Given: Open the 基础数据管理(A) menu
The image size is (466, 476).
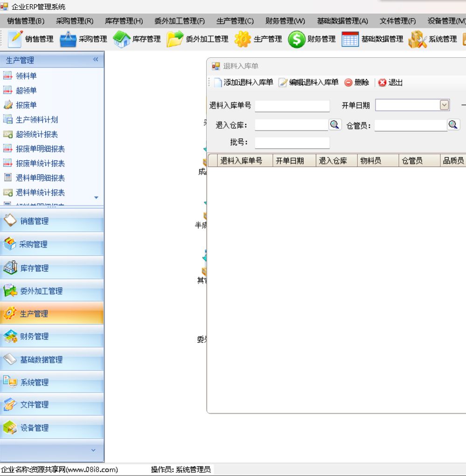Looking at the screenshot, I should (343, 21).
